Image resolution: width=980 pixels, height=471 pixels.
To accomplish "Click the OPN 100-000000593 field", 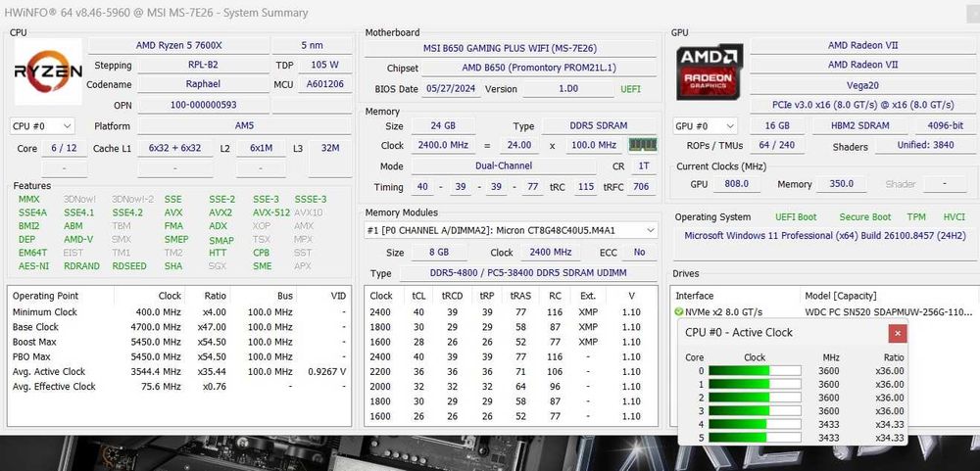I will (203, 105).
